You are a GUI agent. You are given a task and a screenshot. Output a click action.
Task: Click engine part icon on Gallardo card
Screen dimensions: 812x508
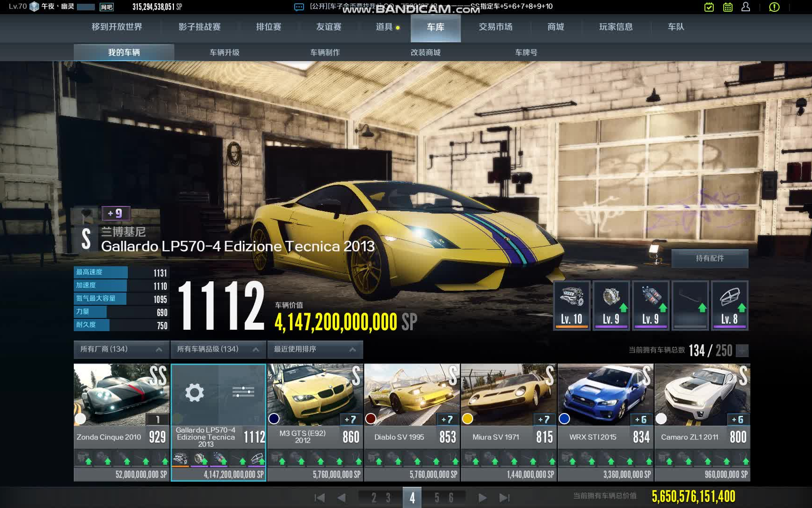(180, 458)
